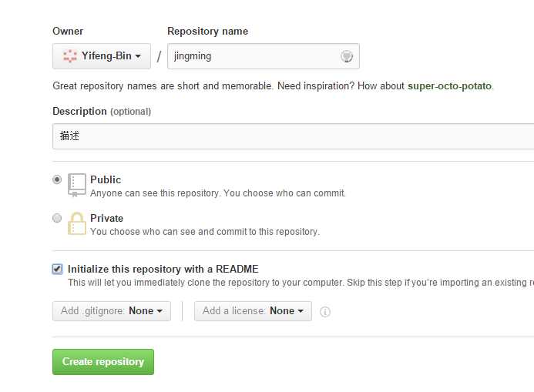Expand the Add a license None dropdown
Image resolution: width=534 pixels, height=392 pixels.
pyautogui.click(x=253, y=311)
